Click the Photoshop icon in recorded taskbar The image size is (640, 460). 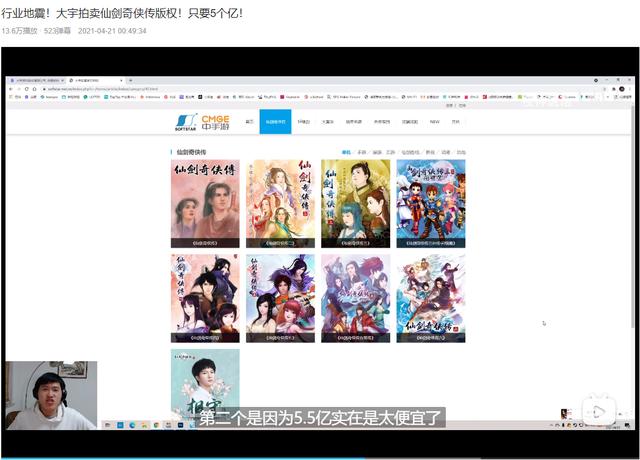[180, 425]
